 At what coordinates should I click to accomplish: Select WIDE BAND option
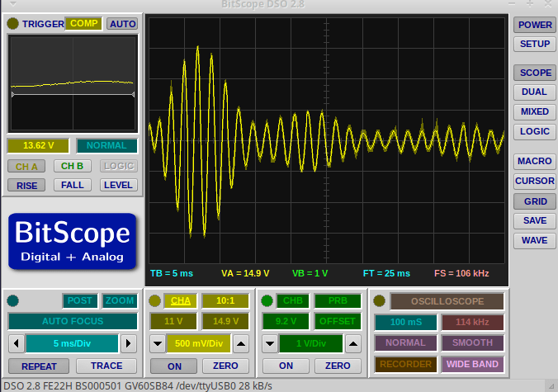[x=473, y=364]
